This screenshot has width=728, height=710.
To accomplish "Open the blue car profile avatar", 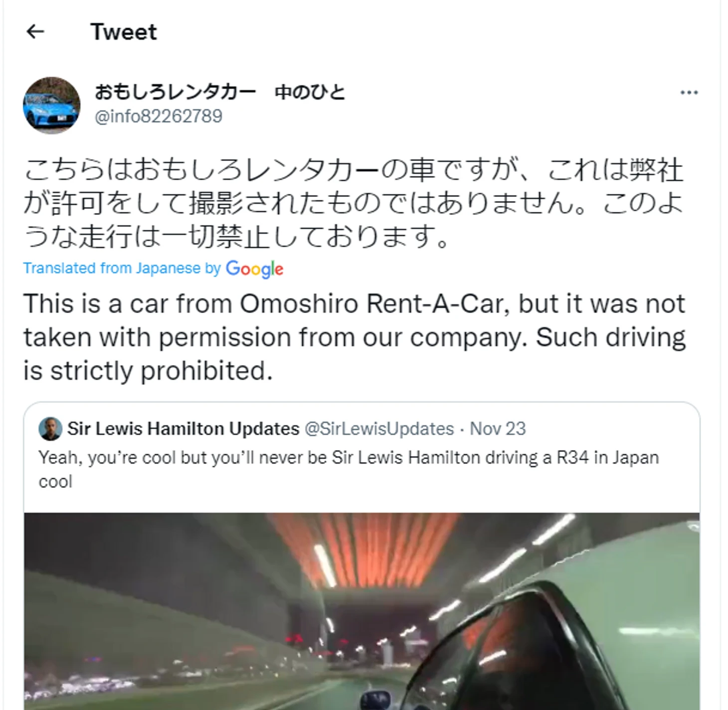I will (51, 105).
